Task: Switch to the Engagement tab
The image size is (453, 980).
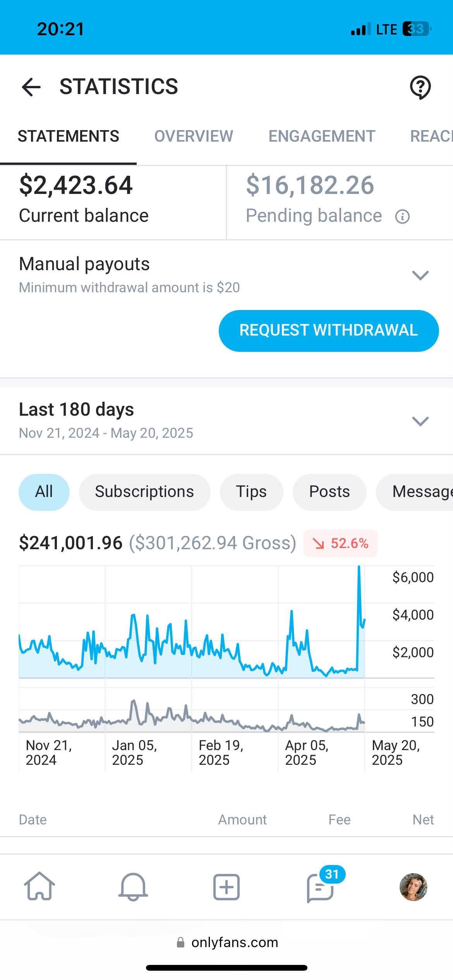Action: pyautogui.click(x=322, y=136)
